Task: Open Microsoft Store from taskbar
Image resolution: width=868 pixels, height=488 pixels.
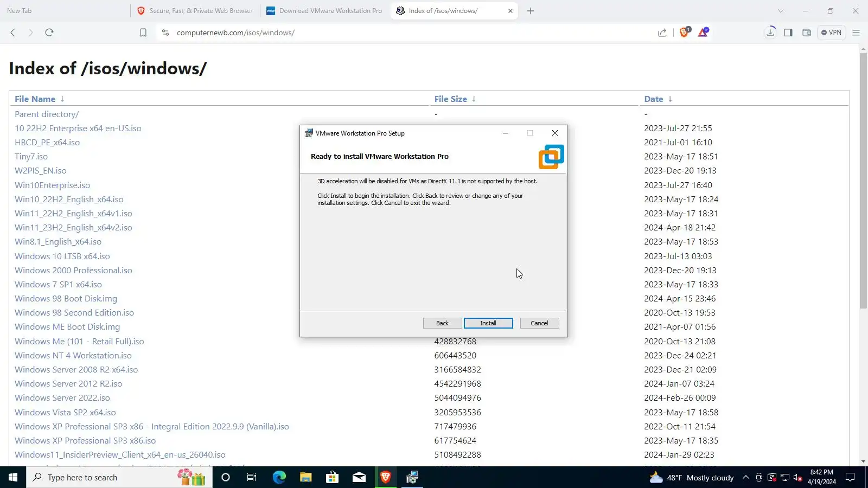Action: click(x=332, y=477)
